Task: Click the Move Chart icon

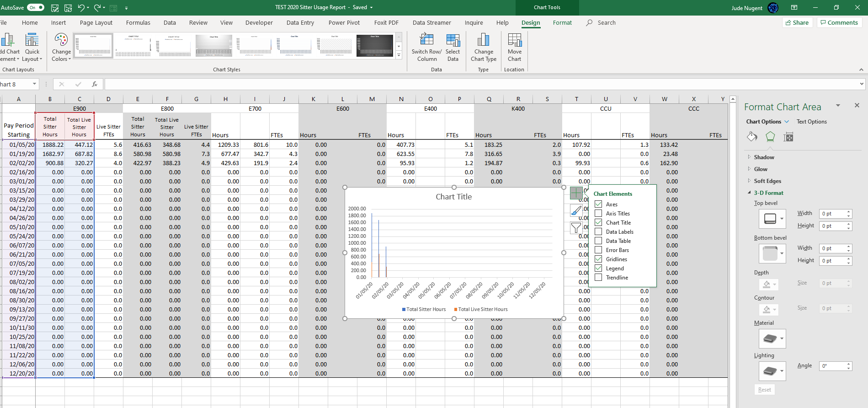Action: tap(514, 40)
